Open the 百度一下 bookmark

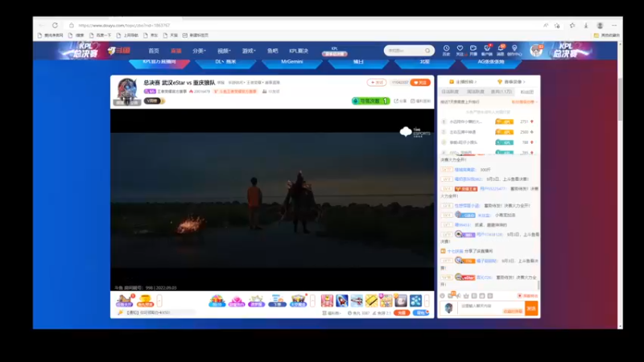pyautogui.click(x=100, y=35)
